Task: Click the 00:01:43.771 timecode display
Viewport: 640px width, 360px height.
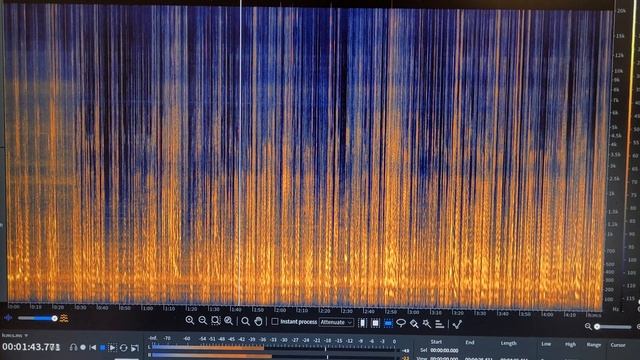Action: (31, 347)
